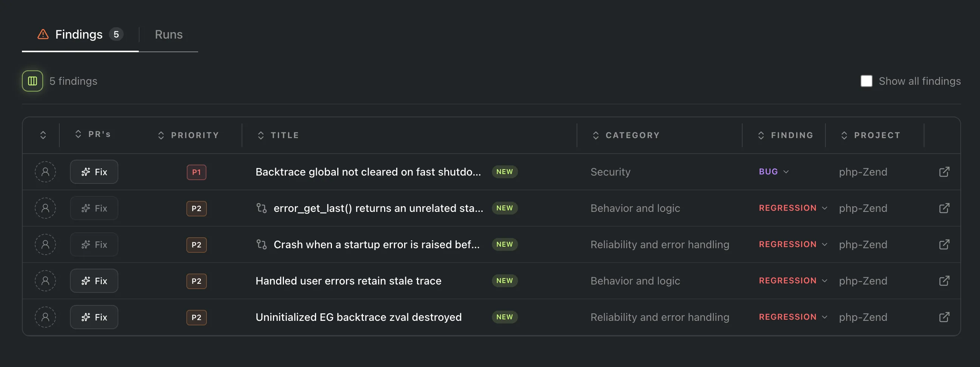
Task: Click Fix button for Uninitialized EG backtrace finding
Action: pos(94,317)
